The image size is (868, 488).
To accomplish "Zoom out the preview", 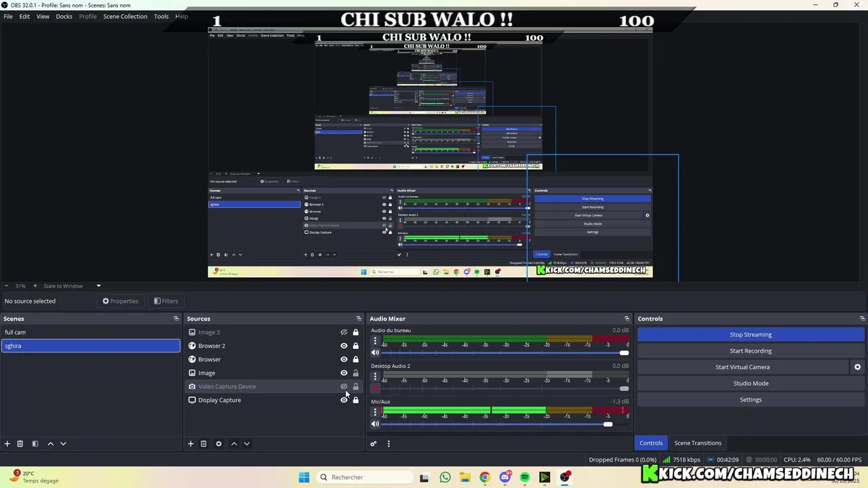I will click(x=6, y=286).
